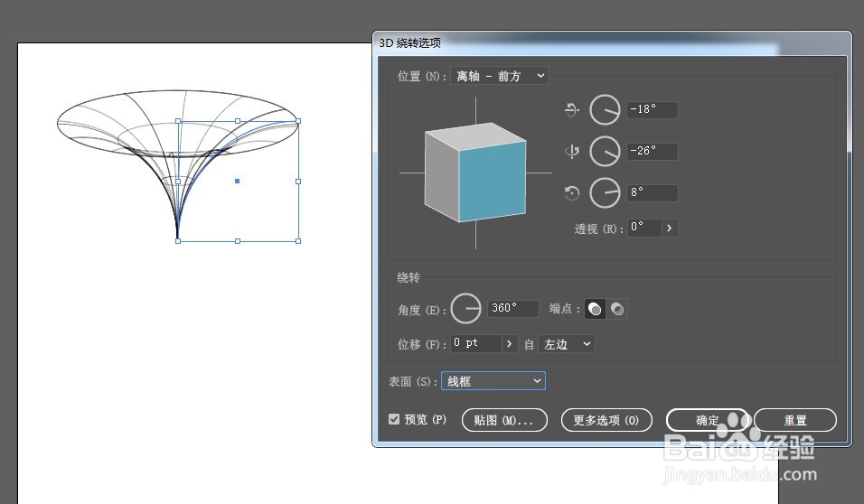Click the 3D 绕转选项 dialog title bar
This screenshot has width=864, height=504.
[612, 43]
